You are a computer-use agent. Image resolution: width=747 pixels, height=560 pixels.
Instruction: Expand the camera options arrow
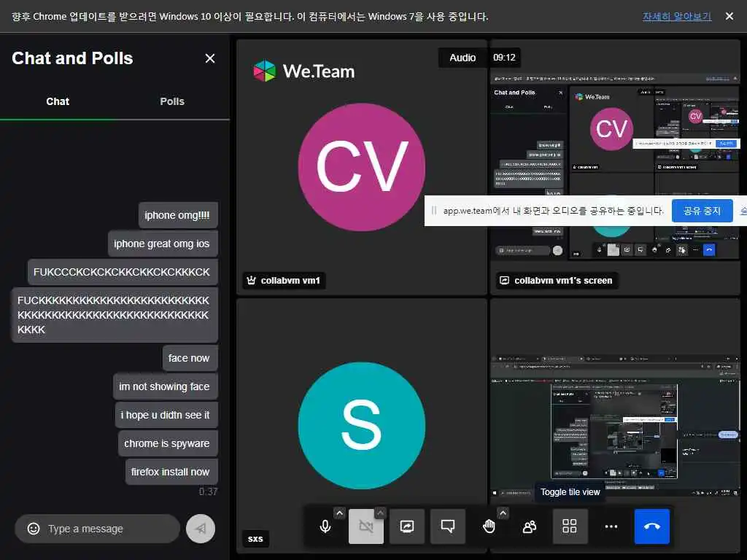coord(379,513)
